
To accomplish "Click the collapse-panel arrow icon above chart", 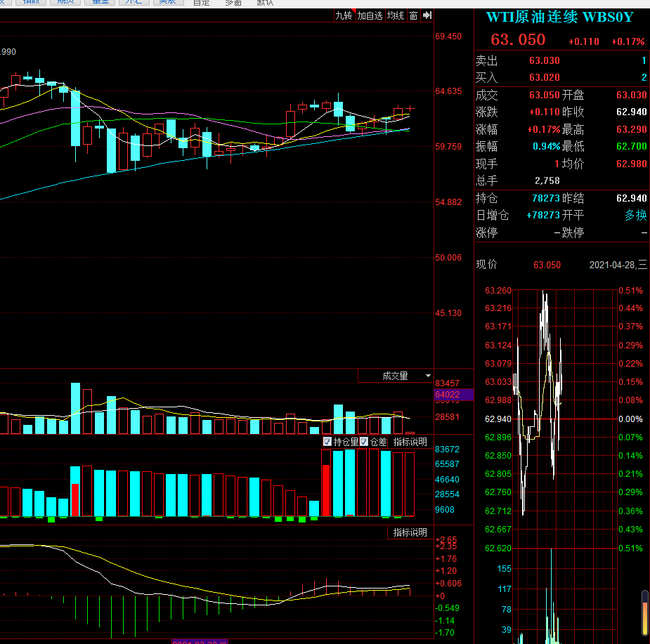I will [427, 15].
